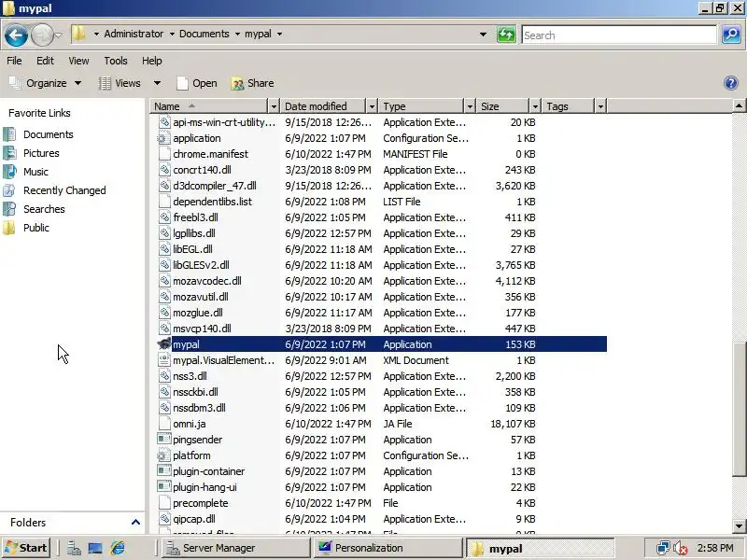Open the recent pages dropdown near Forward
Image resolution: width=747 pixels, height=560 pixels.
tap(58, 35)
